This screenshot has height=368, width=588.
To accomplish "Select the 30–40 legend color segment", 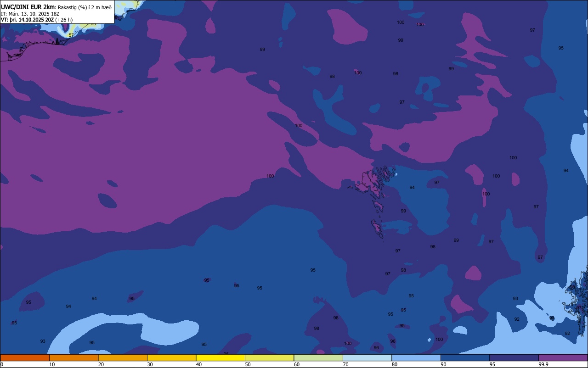I will (x=171, y=357).
